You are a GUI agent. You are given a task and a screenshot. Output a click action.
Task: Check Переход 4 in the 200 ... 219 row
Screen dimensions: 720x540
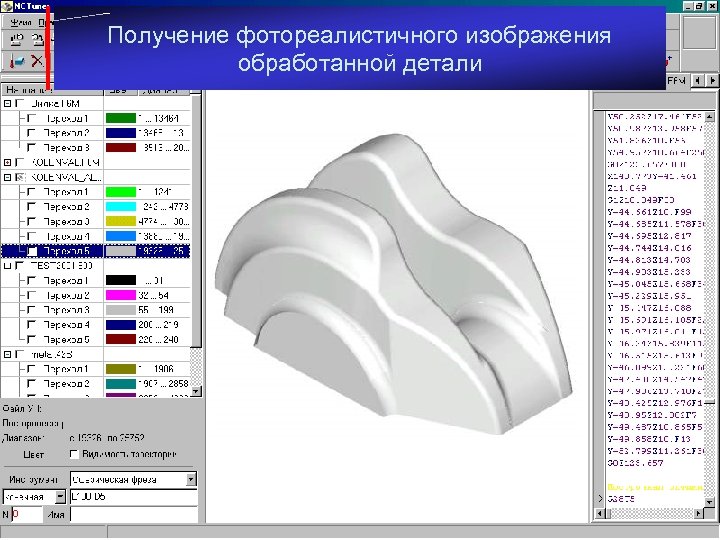click(x=31, y=325)
